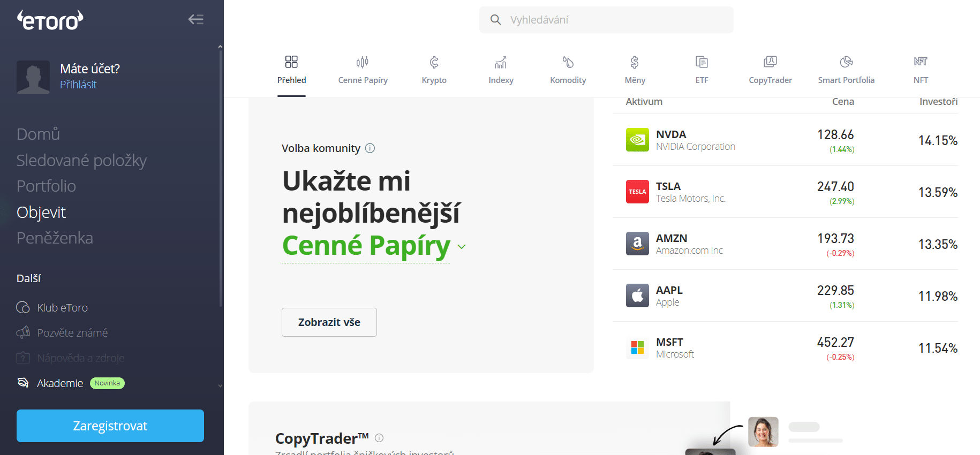Open Nápověda a zdroje help item
This screenshot has width=980, height=455.
(70, 358)
